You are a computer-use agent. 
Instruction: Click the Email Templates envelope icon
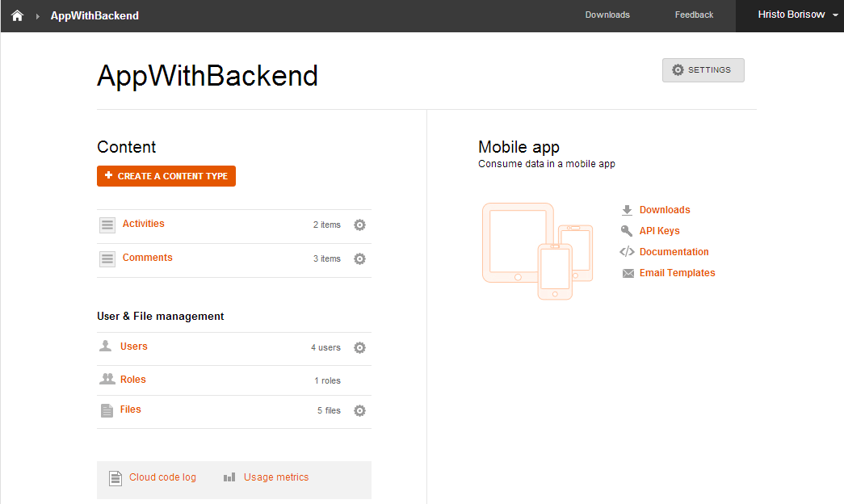(x=628, y=274)
